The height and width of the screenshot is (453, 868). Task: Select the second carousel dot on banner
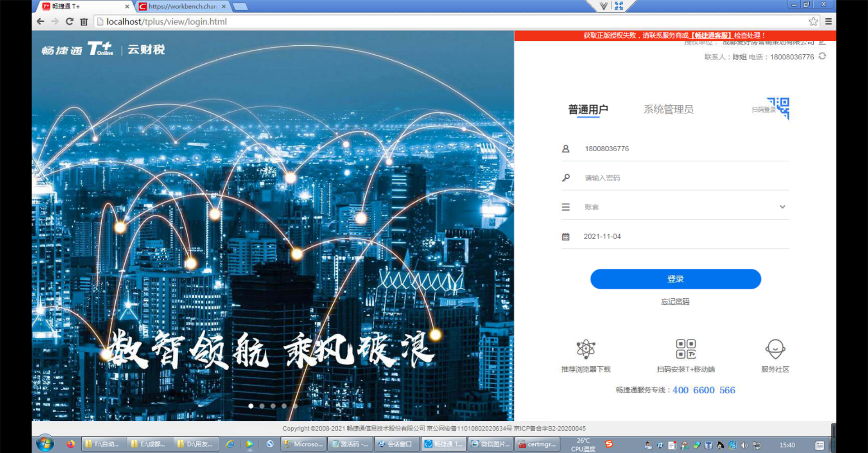tap(262, 406)
